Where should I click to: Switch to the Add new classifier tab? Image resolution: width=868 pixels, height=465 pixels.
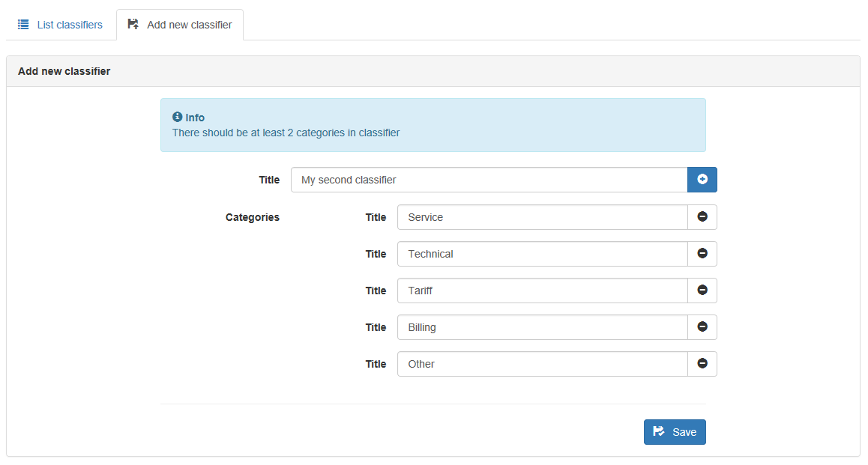(180, 25)
